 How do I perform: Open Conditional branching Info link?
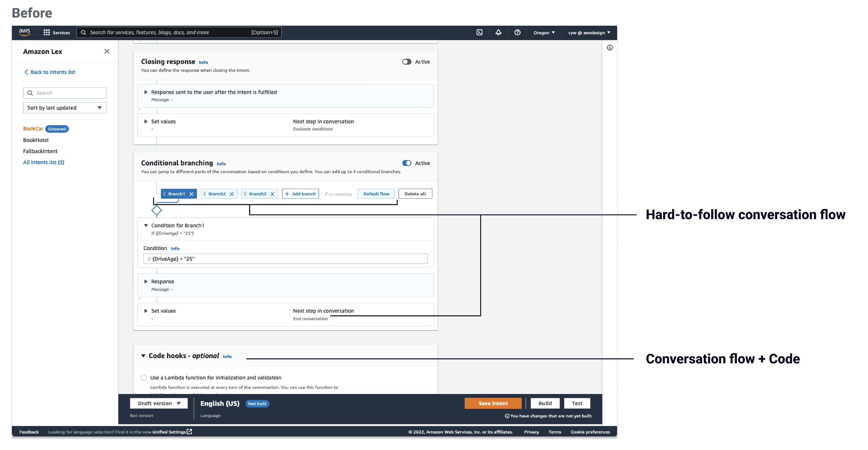(x=221, y=164)
